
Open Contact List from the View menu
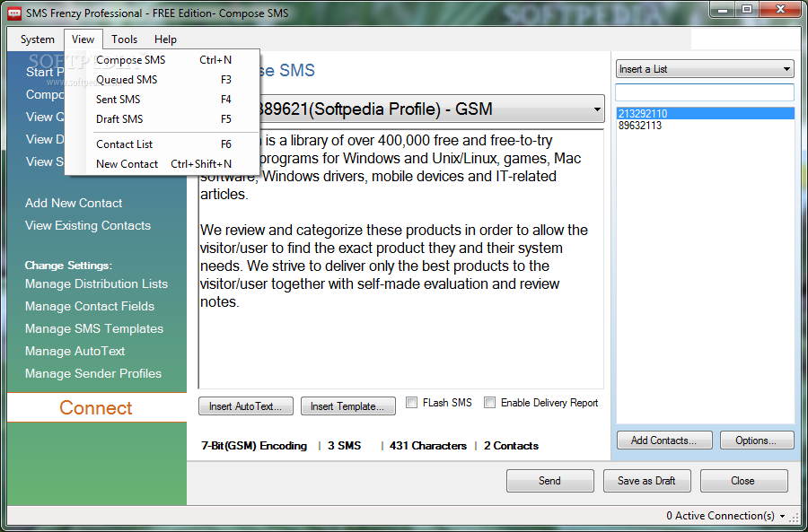162,144
